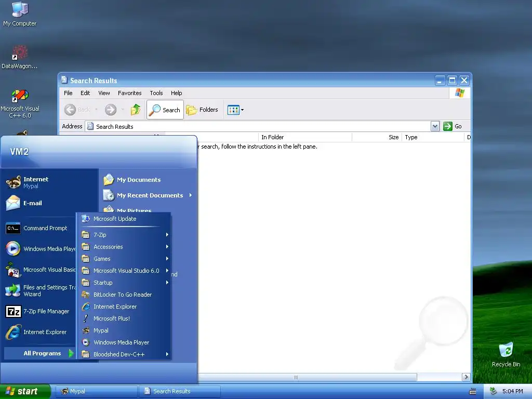Launch Microsoft Visual C++ 6.0 desktop shortcut
Viewport: 532px width, 399px height.
coord(20,103)
